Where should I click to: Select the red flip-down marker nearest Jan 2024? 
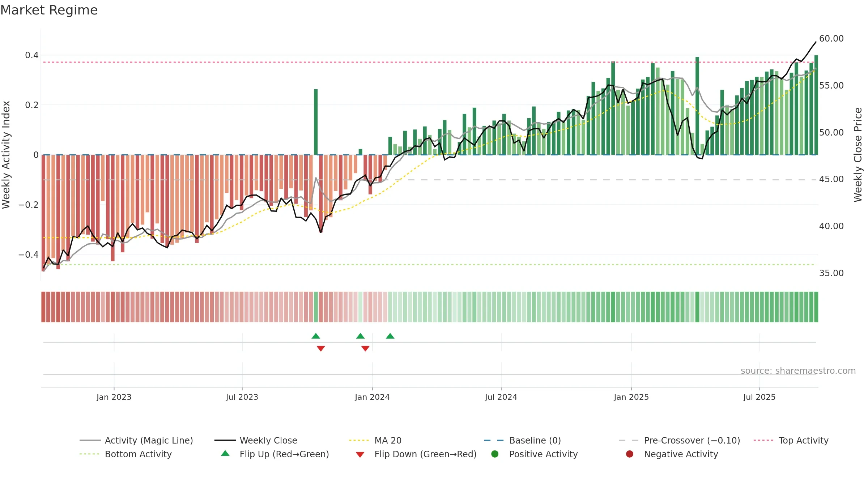[365, 348]
